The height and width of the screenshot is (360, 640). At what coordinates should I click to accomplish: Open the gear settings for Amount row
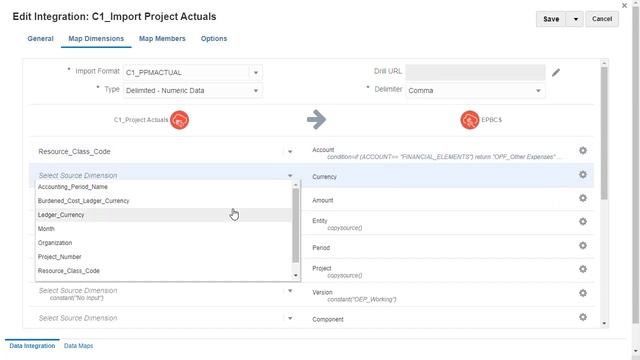tap(583, 198)
